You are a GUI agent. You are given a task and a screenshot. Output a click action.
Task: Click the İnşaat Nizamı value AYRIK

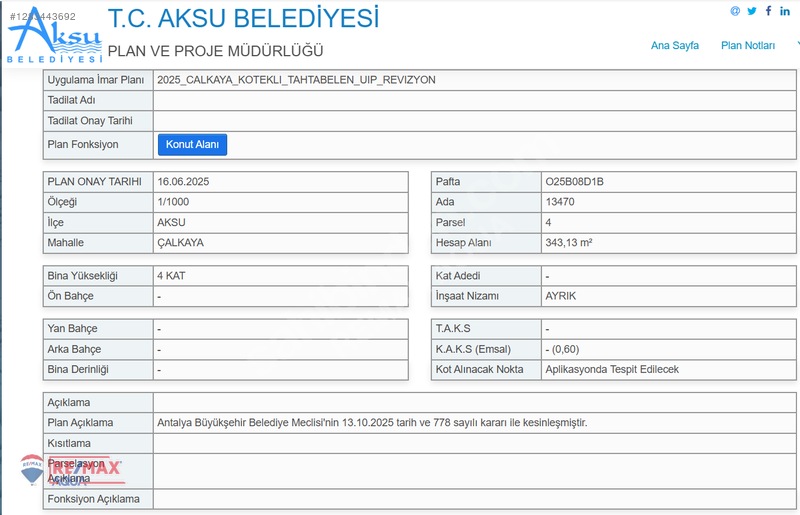561,296
